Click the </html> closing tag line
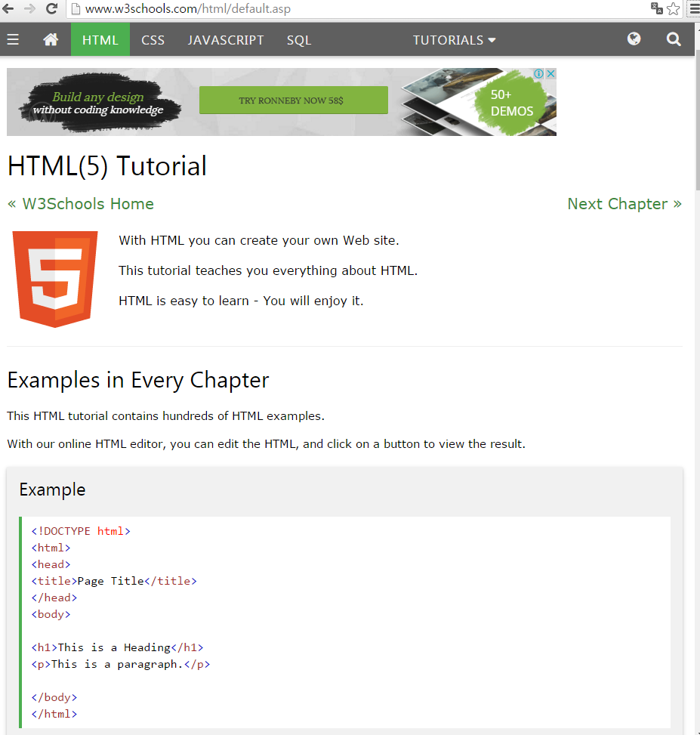Image resolution: width=700 pixels, height=735 pixels. [x=54, y=714]
